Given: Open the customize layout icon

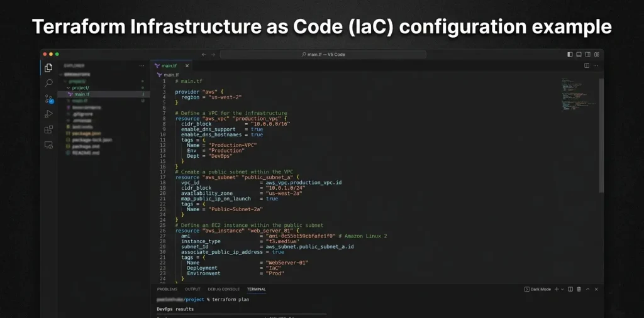Looking at the screenshot, I should pyautogui.click(x=597, y=54).
